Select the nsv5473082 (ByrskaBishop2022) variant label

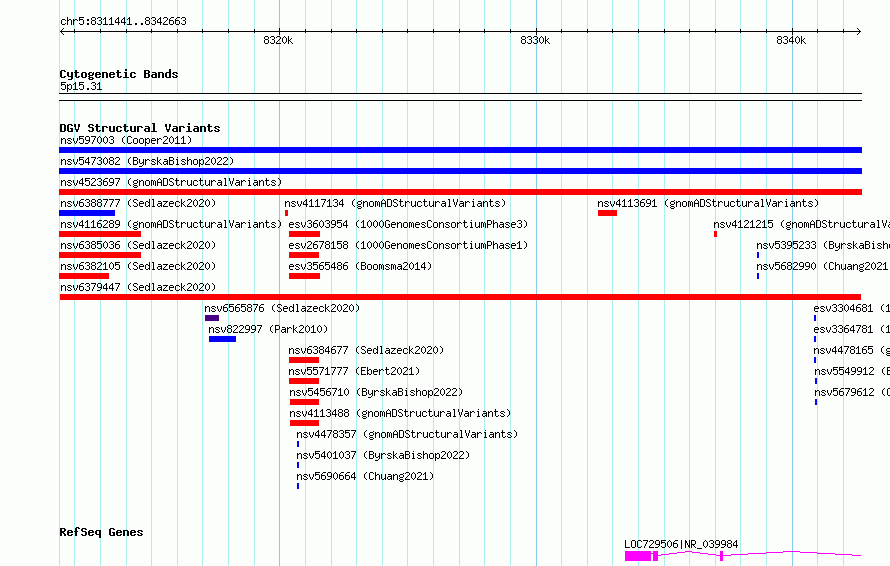[x=147, y=161]
